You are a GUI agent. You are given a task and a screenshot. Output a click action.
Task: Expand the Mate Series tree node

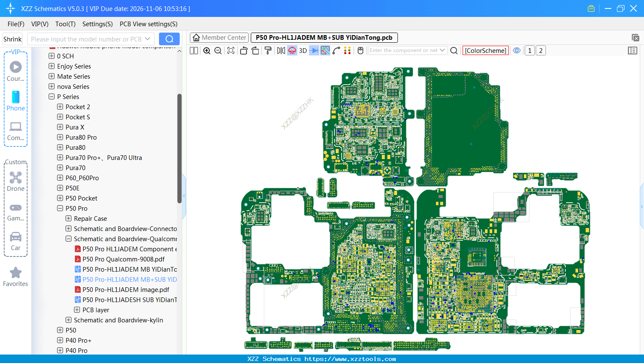(52, 77)
